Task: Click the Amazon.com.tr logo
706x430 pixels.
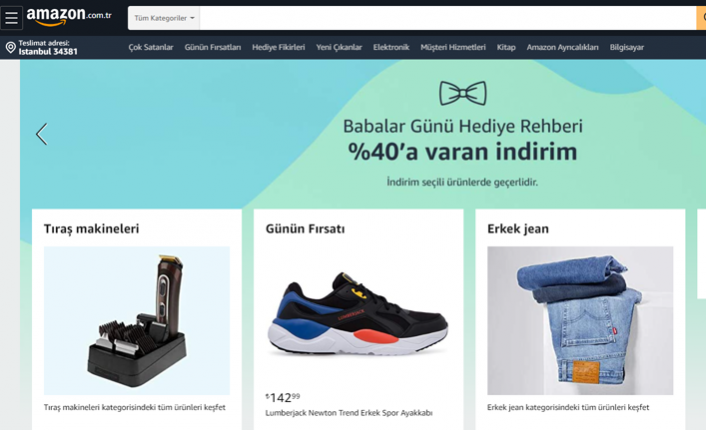Action: (69, 17)
